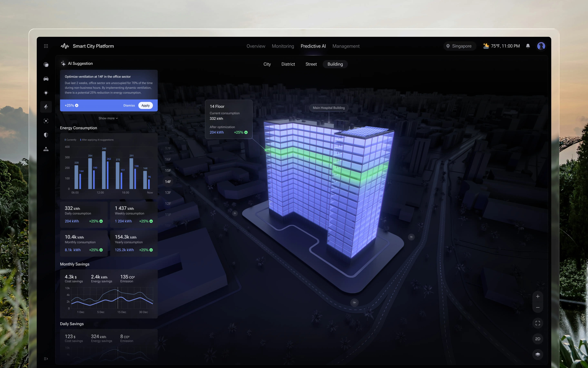The width and height of the screenshot is (588, 368).
Task: Expand Show more suggestions
Action: (108, 118)
